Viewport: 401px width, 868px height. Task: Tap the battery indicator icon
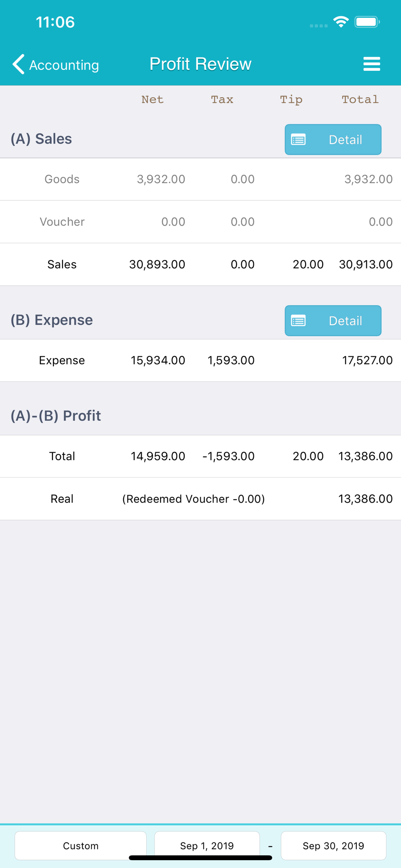[367, 22]
